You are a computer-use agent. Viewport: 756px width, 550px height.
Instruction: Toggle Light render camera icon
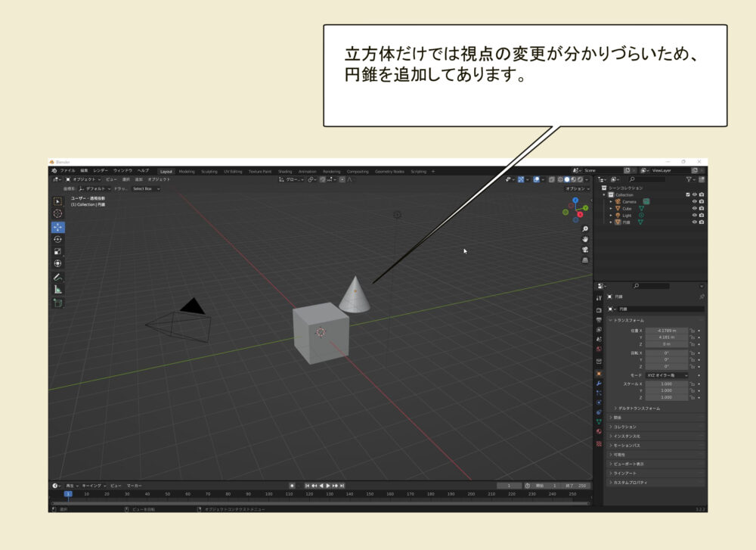(x=702, y=215)
